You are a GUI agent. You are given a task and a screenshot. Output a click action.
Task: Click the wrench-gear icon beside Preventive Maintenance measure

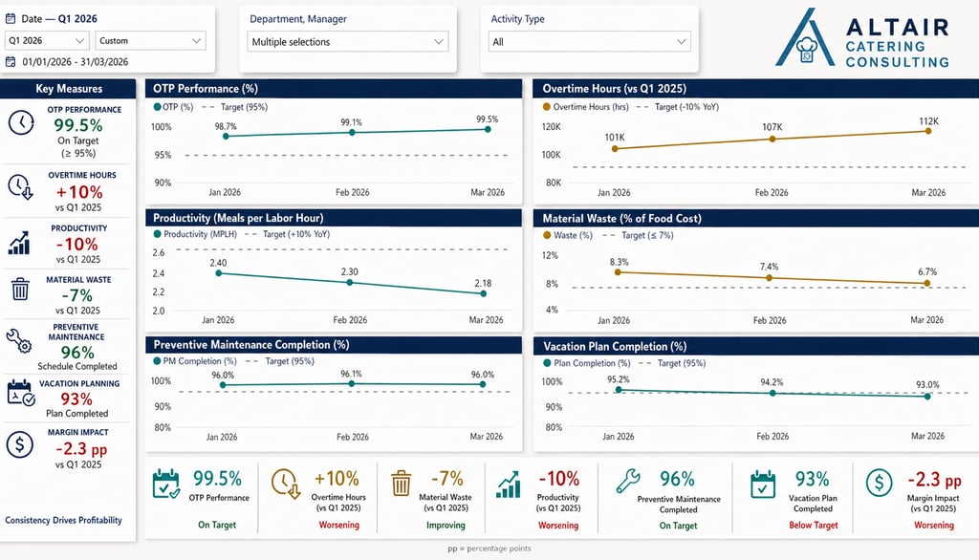pos(19,341)
